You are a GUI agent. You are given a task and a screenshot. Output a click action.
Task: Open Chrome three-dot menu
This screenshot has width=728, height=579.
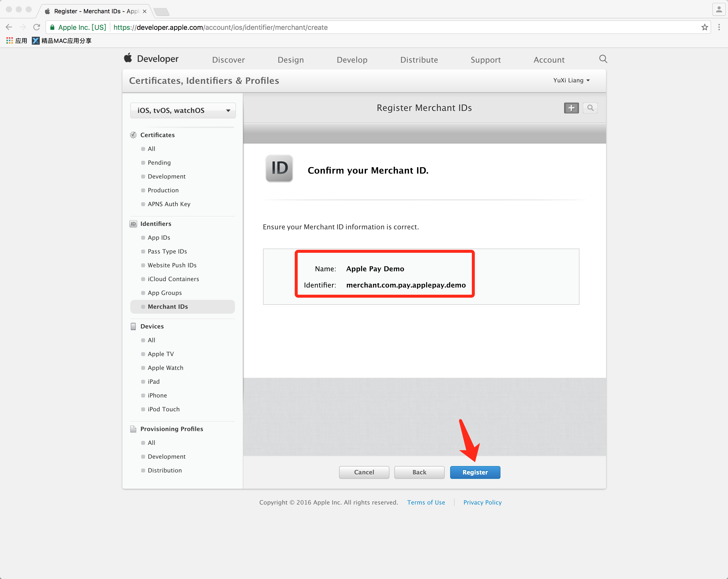[719, 27]
